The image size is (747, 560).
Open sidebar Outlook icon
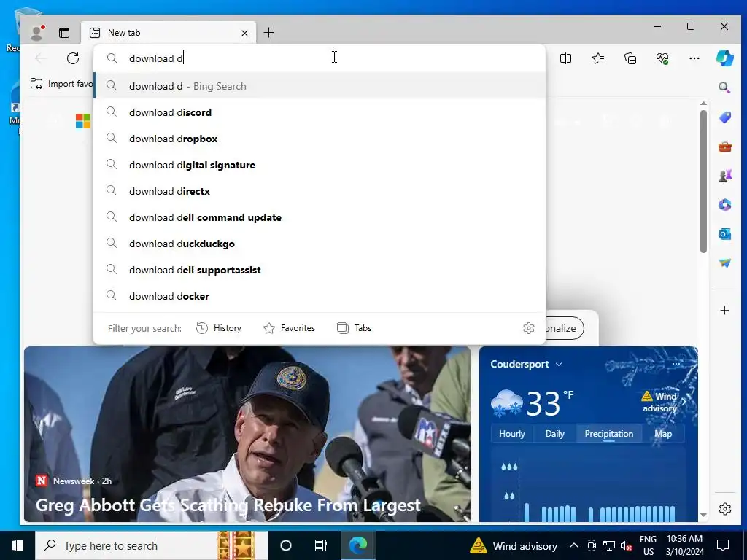click(x=724, y=234)
